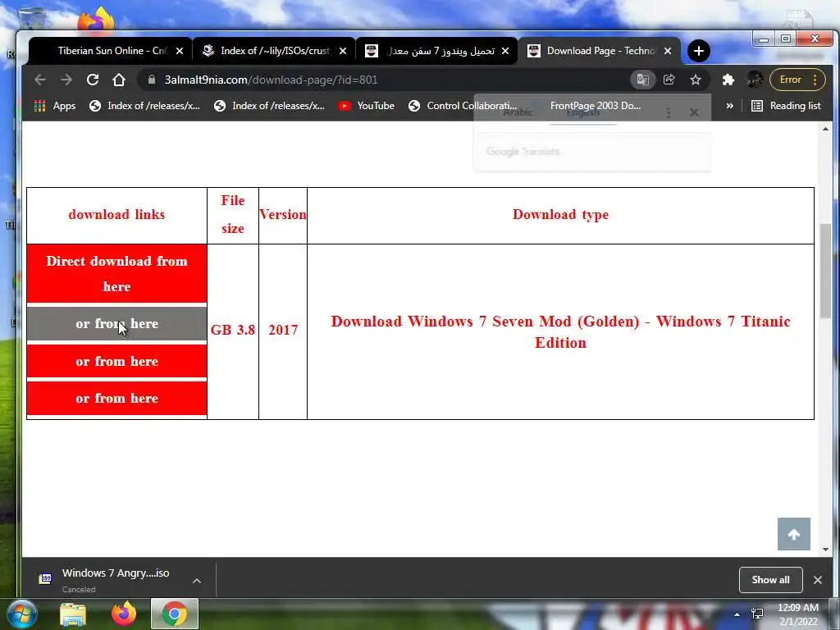Click the gray 'or from here' button

(116, 323)
